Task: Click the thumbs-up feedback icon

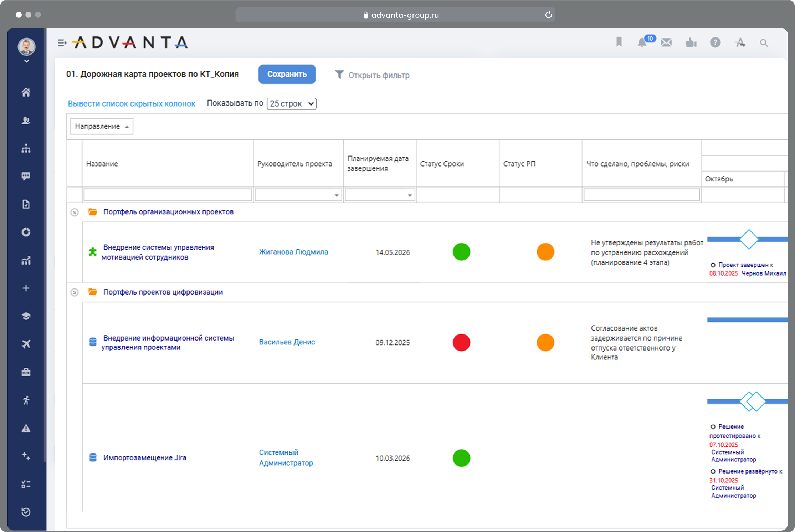Action: (x=691, y=42)
